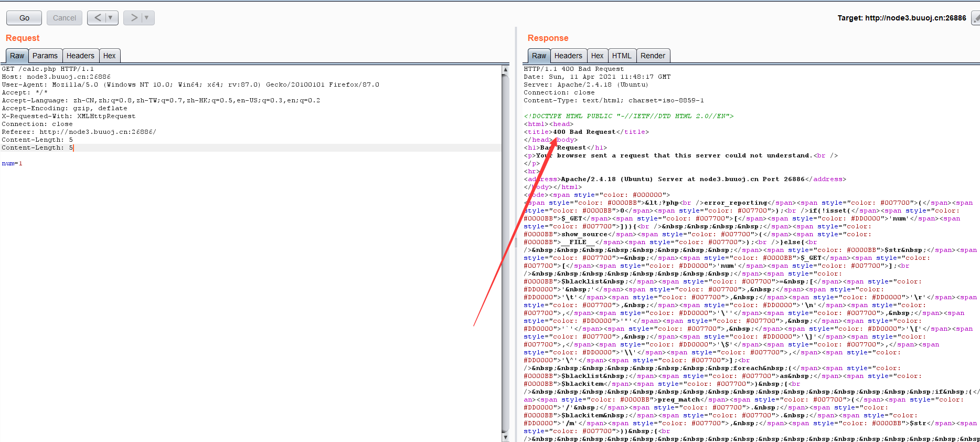
Task: Click the 'Request' panel heading
Action: 23,38
